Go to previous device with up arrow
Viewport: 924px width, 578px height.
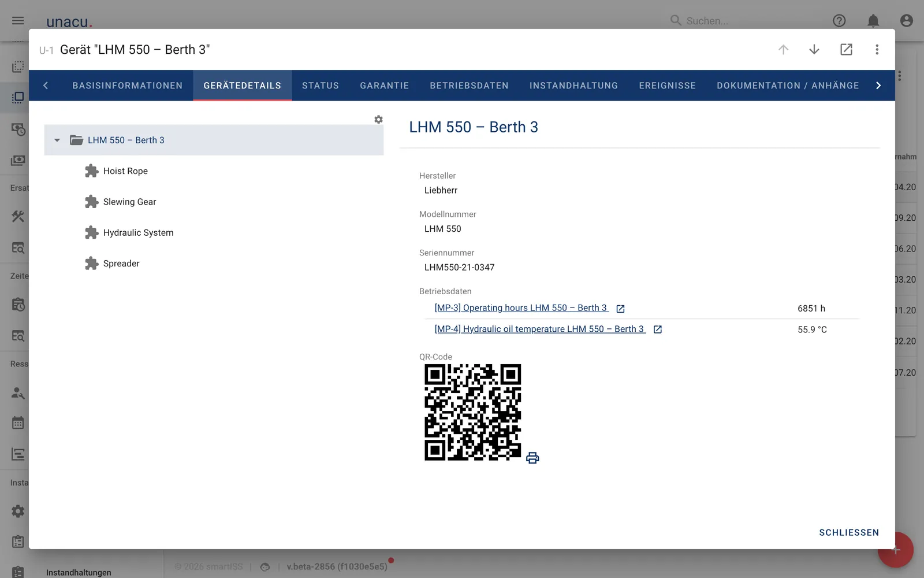coord(783,50)
